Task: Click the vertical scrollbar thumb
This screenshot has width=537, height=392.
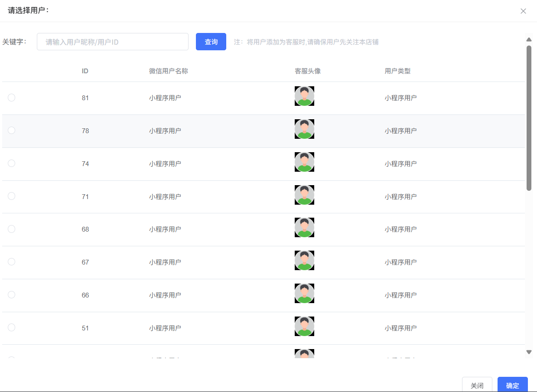Action: coord(529,118)
